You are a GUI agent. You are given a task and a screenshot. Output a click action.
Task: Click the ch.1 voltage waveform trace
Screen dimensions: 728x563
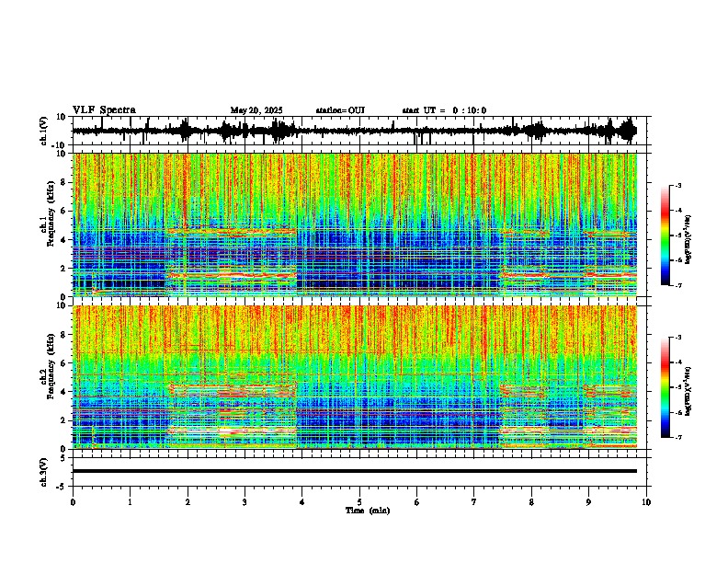(355, 131)
